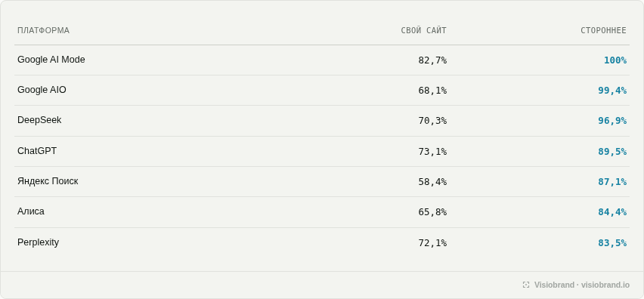Select the Perplexity row label
644x299 pixels.
tap(39, 242)
